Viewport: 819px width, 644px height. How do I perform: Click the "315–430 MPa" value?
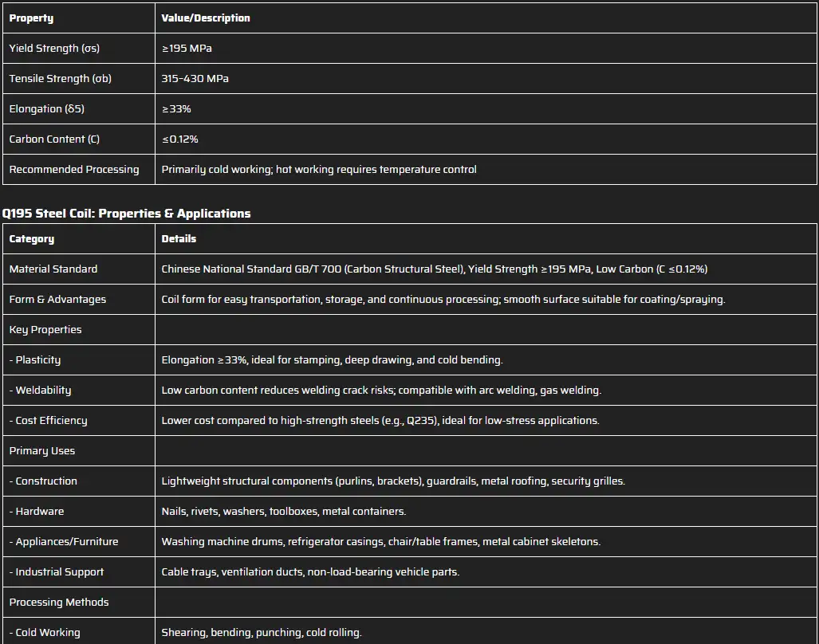(195, 78)
